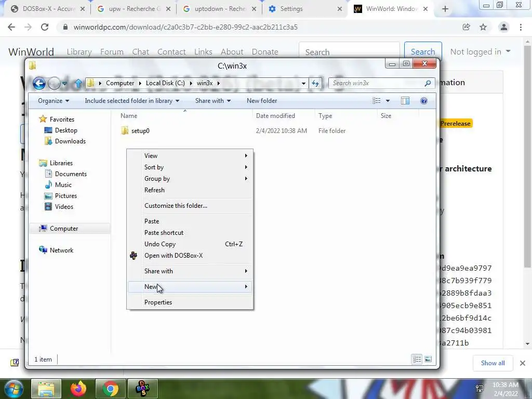Switch to DOSBox-X browser tab
Screen dimensions: 532x399
[48, 9]
